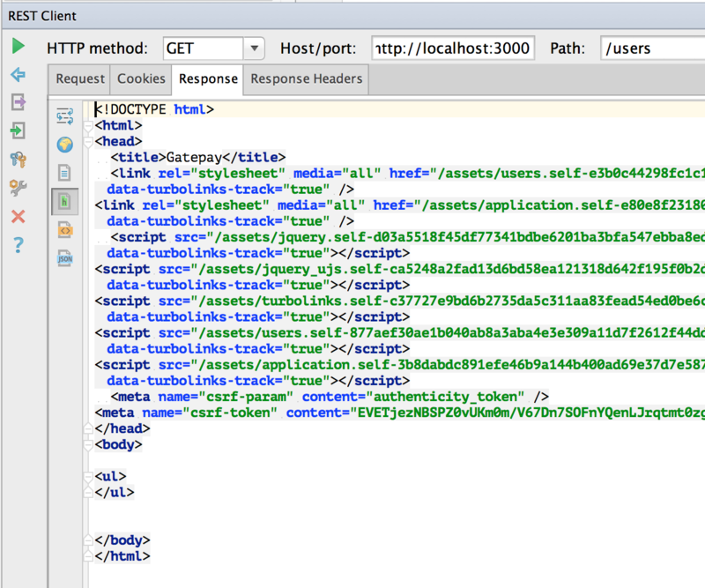Open the wrench settings icon
705x588 pixels.
(x=18, y=188)
